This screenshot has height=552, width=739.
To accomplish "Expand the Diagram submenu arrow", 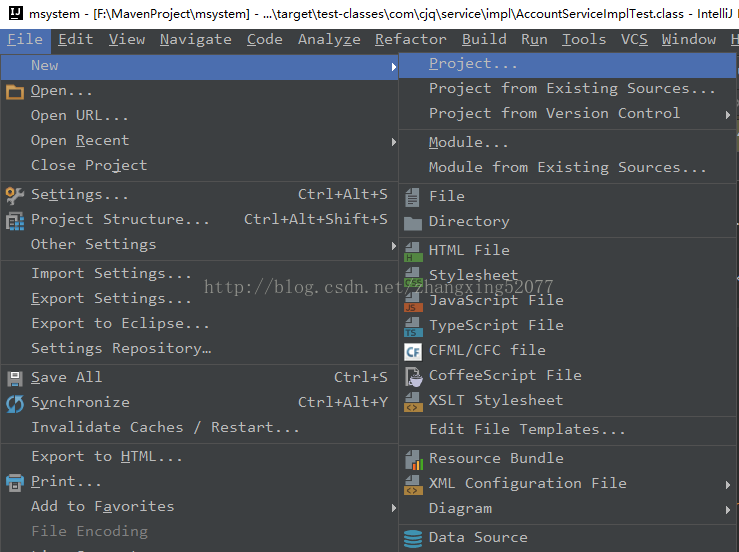I will (x=728, y=510).
